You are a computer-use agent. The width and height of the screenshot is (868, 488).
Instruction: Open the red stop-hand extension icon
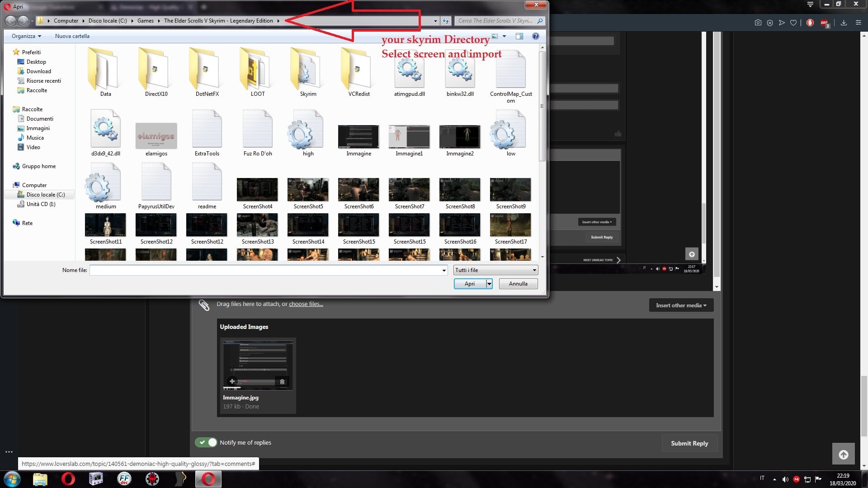[x=810, y=23]
